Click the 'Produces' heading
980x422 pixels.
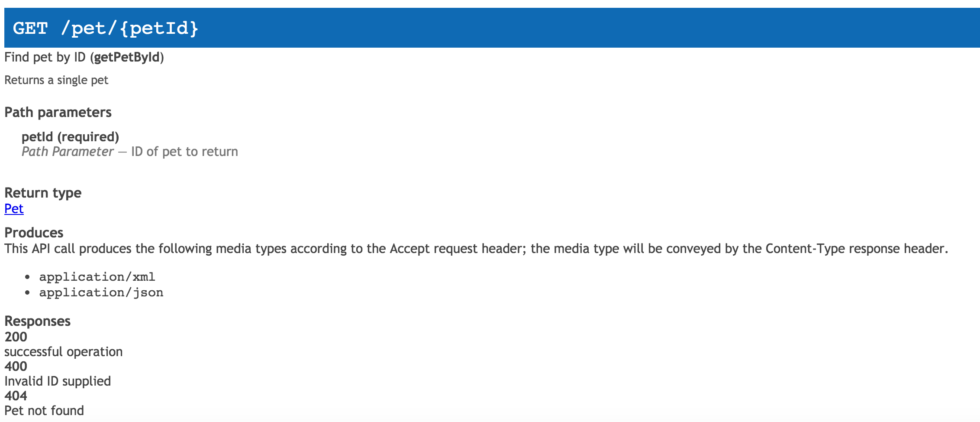(34, 233)
